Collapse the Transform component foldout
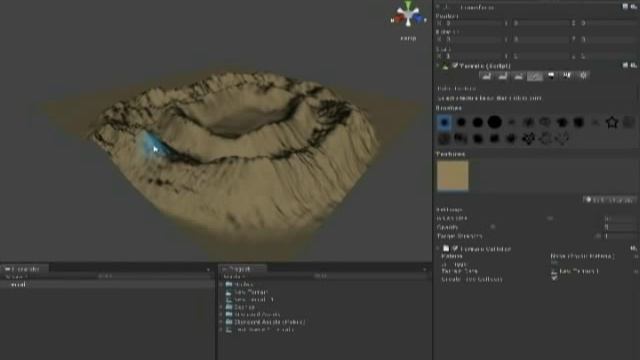Screen dimensions: 640x360 point(438,7)
